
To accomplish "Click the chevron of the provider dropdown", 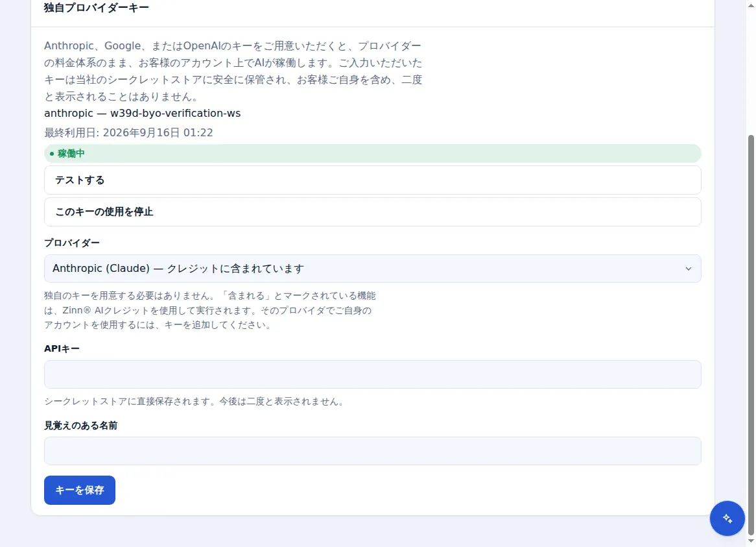I will pyautogui.click(x=689, y=269).
